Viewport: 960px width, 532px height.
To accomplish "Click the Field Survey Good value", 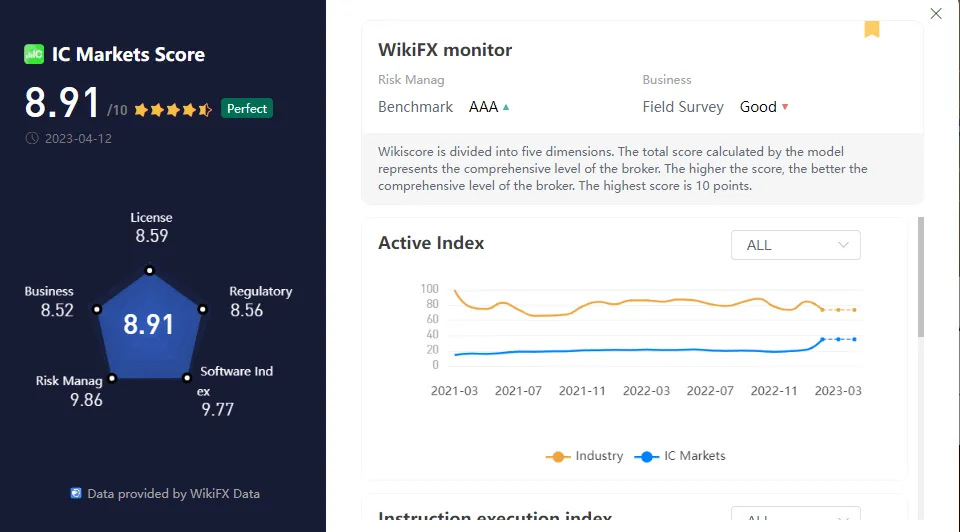I will [x=758, y=107].
